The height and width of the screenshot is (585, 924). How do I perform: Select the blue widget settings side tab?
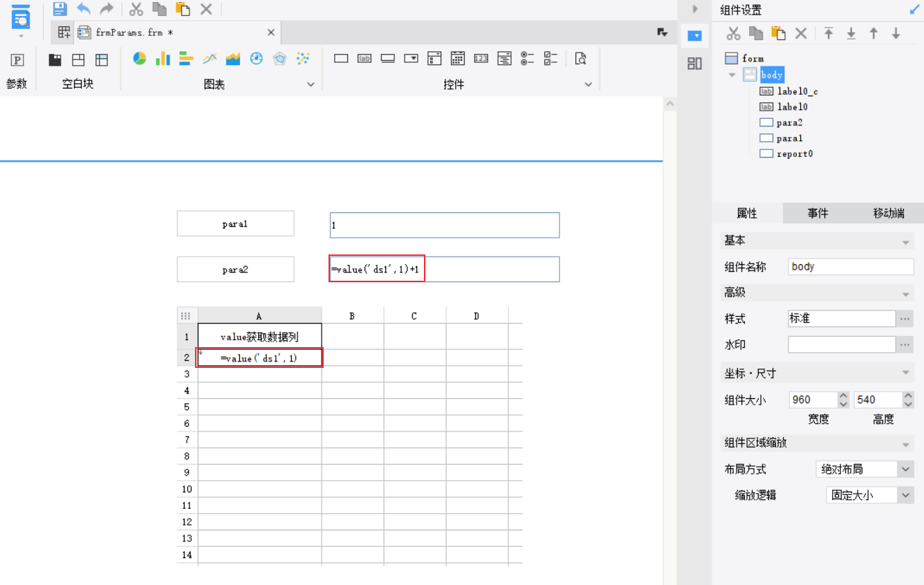694,36
